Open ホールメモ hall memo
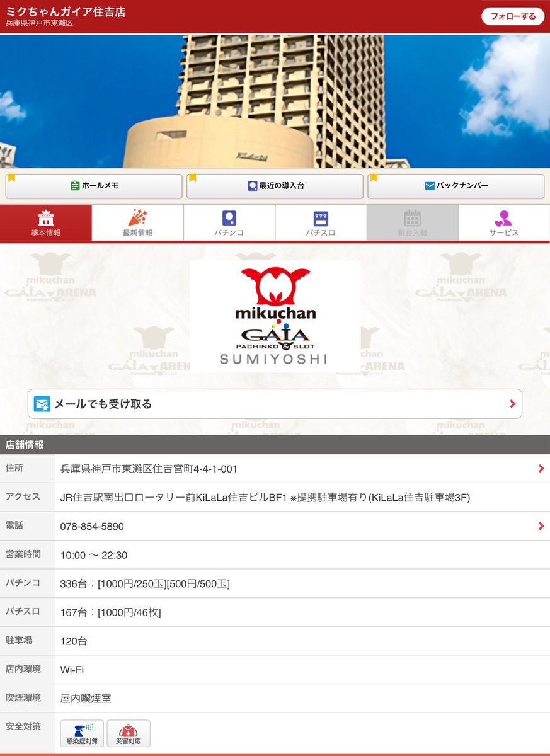Image resolution: width=550 pixels, height=756 pixels. click(x=94, y=186)
